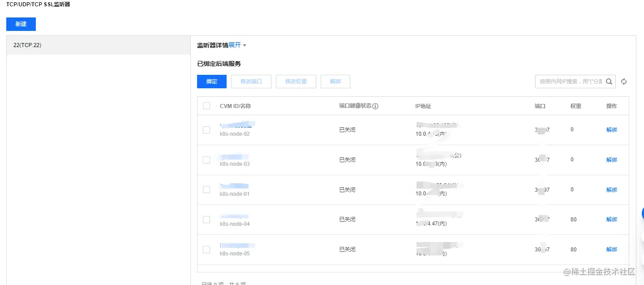This screenshot has width=644, height=285.
Task: Click weight value 80 in k8s-node-05 row
Action: pyautogui.click(x=574, y=250)
